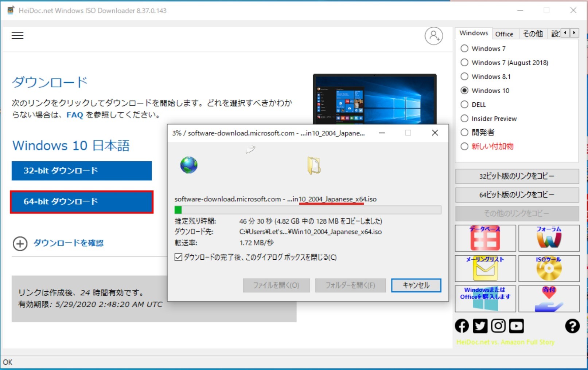This screenshot has width=588, height=370.
Task: Open the FAQ link
Action: [x=75, y=115]
